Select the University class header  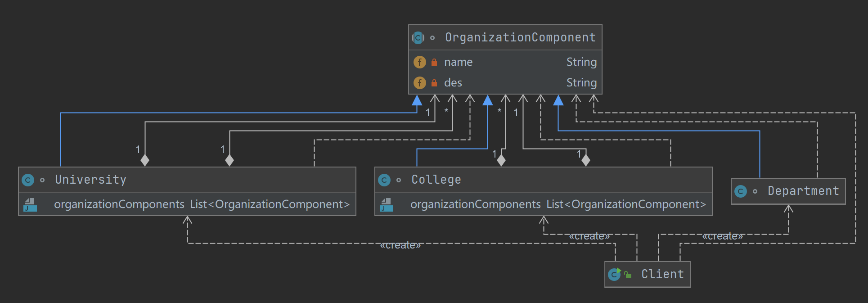[91, 180]
